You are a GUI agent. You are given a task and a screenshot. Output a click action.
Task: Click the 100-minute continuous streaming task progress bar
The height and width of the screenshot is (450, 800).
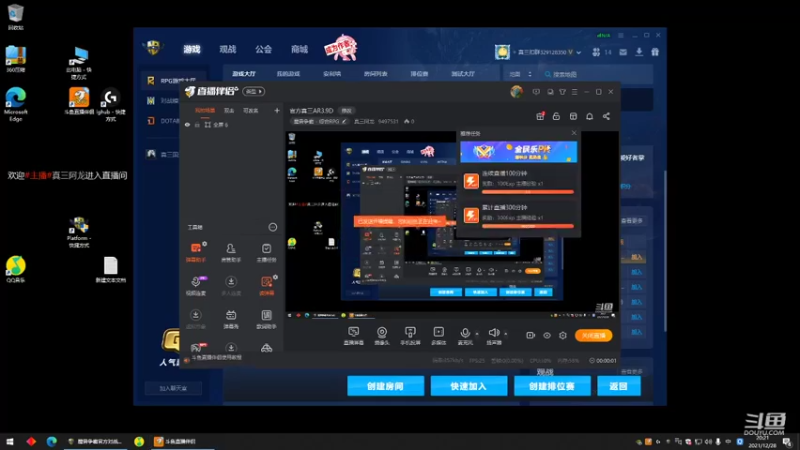528,192
